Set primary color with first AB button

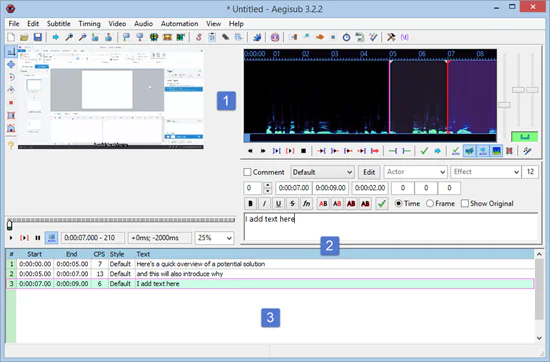(x=323, y=204)
